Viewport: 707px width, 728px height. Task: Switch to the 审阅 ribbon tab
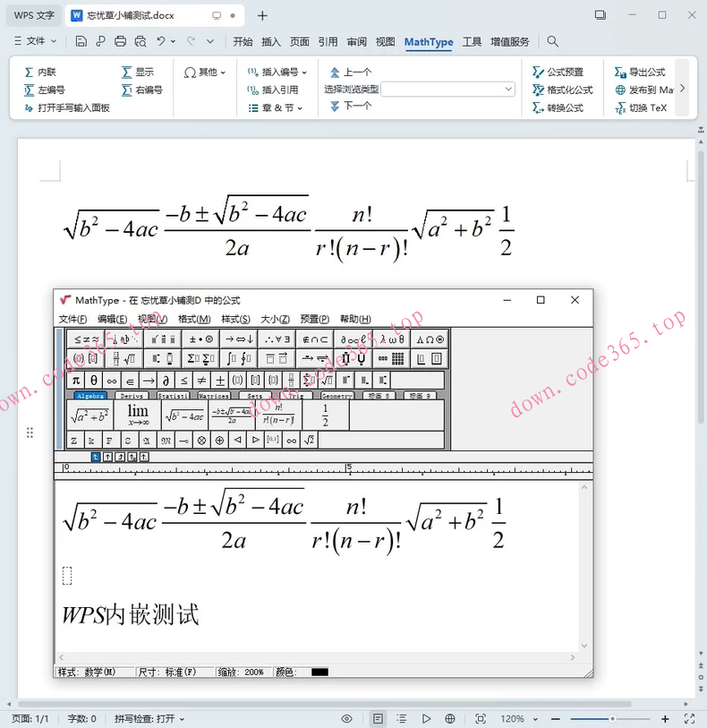point(357,42)
